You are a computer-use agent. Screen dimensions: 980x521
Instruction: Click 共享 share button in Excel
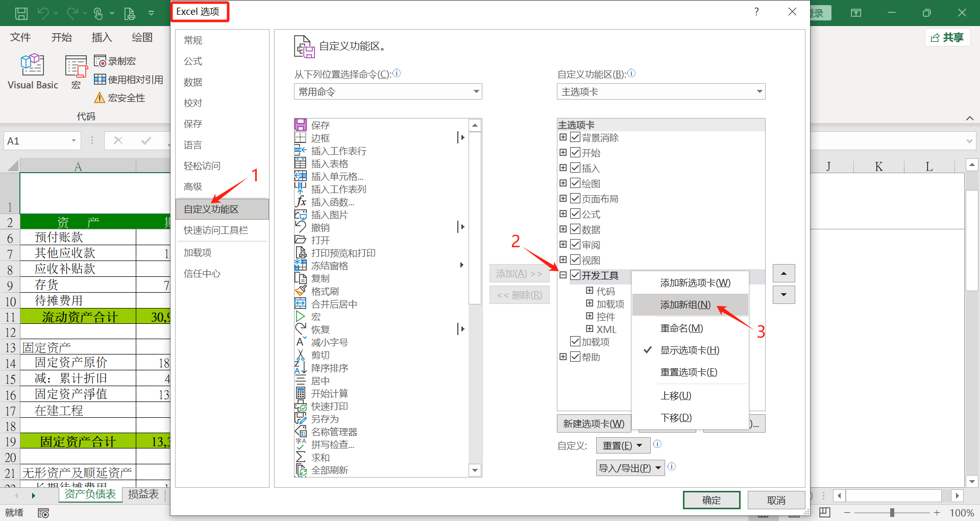[x=947, y=37]
